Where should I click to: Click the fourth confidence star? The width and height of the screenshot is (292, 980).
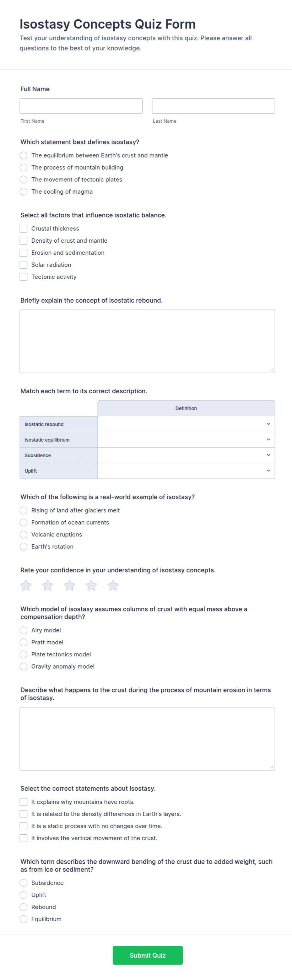click(91, 585)
